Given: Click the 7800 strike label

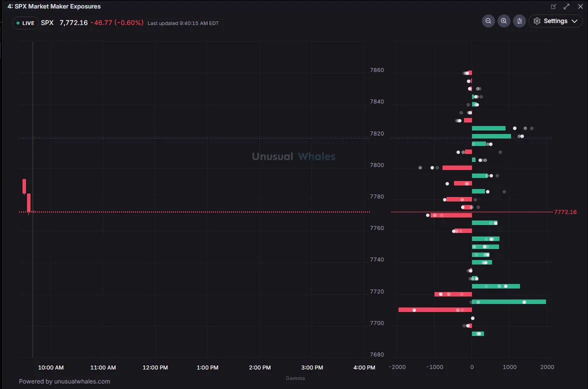Looking at the screenshot, I should [x=377, y=165].
